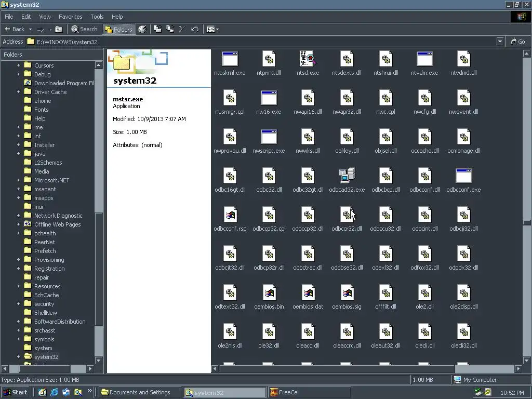Open the File menu
This screenshot has width=532, height=399.
point(9,17)
